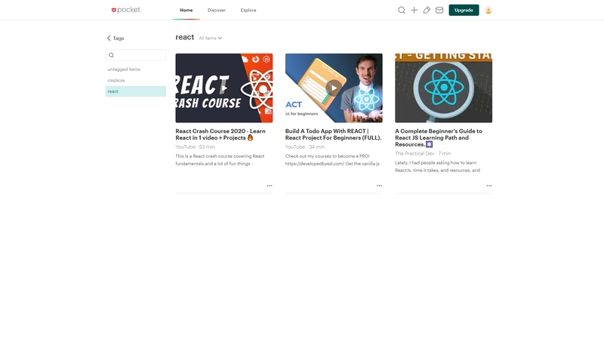Click the YouTube source of 53 min card
The image size is (604, 364).
tap(185, 147)
